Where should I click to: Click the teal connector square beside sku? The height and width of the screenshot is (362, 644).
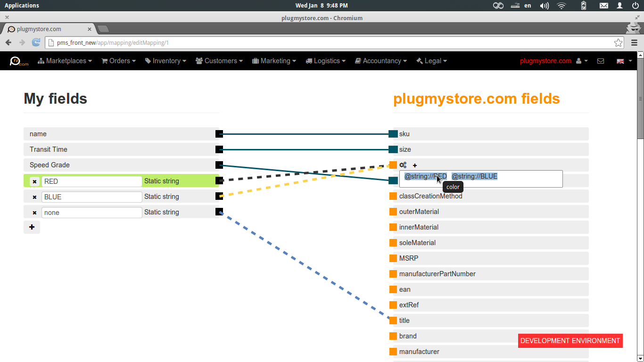(x=393, y=134)
